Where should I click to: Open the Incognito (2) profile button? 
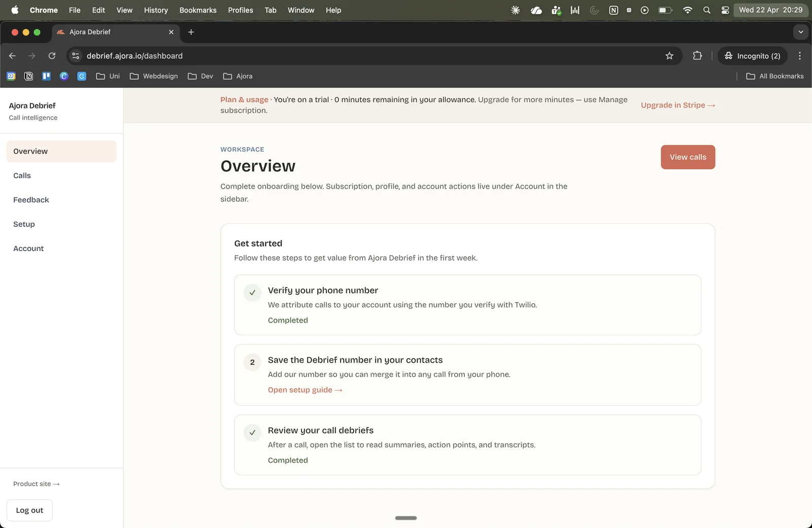pyautogui.click(x=752, y=56)
